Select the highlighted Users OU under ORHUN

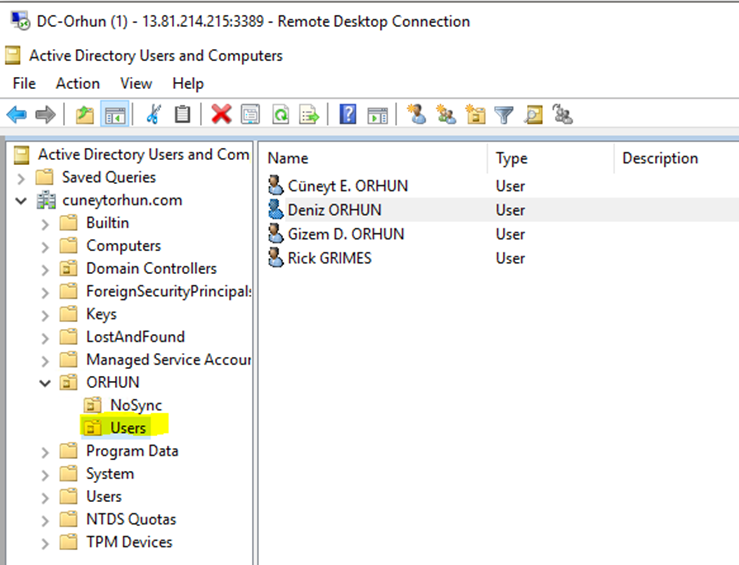[128, 427]
